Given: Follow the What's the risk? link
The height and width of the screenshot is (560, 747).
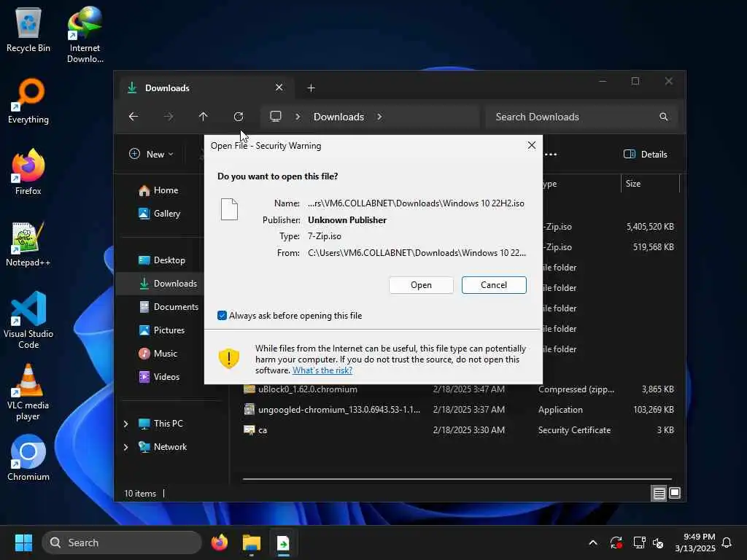Looking at the screenshot, I should (322, 370).
